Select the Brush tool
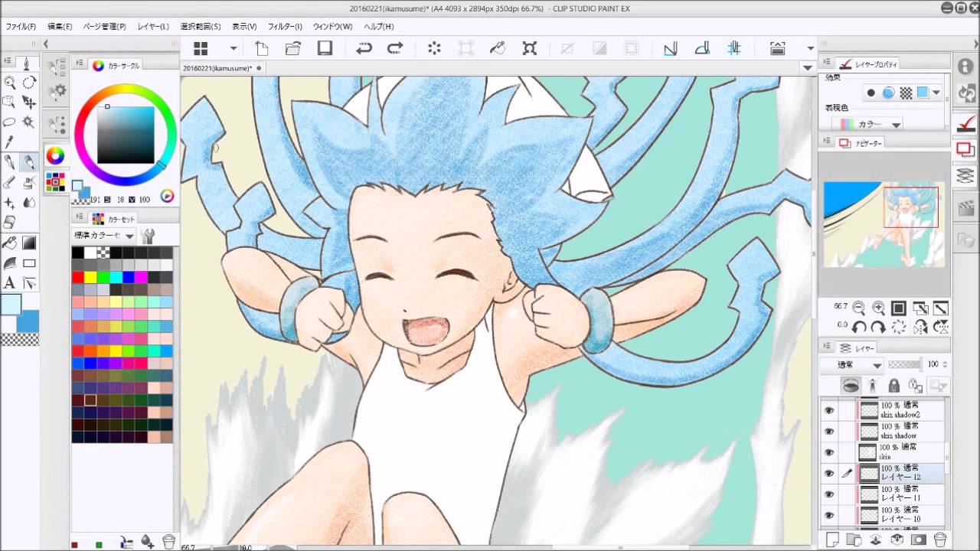This screenshot has width=980, height=551. click(x=10, y=182)
